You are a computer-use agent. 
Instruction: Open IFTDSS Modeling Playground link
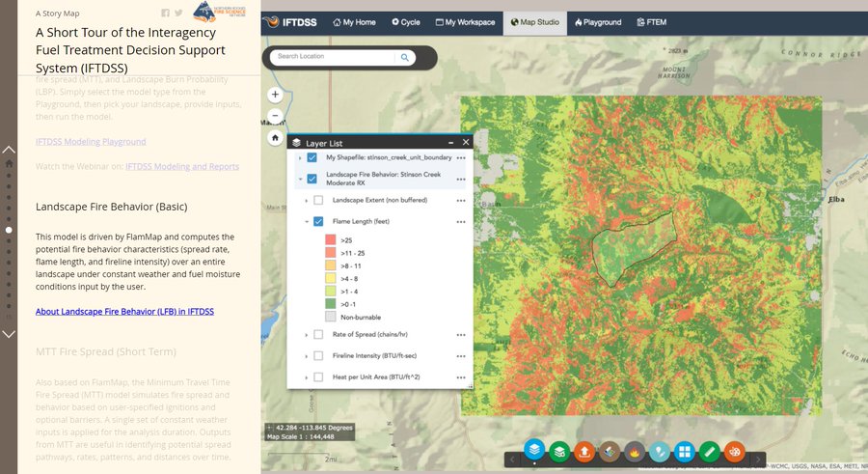point(91,142)
